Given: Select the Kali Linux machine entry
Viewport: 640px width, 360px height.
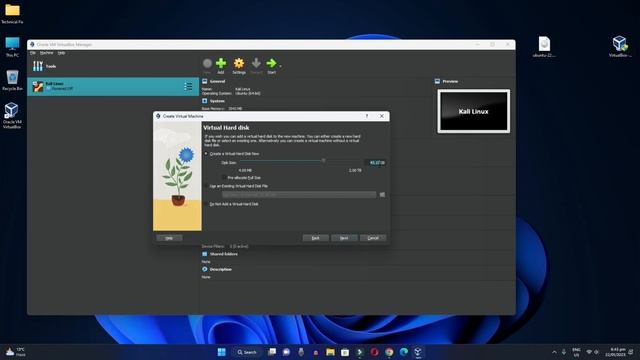Looking at the screenshot, I should click(113, 87).
